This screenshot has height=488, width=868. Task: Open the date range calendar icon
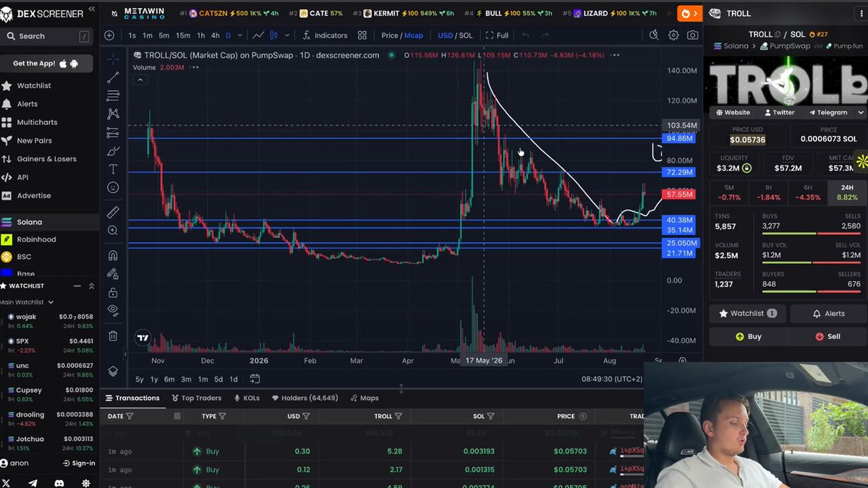pos(255,379)
